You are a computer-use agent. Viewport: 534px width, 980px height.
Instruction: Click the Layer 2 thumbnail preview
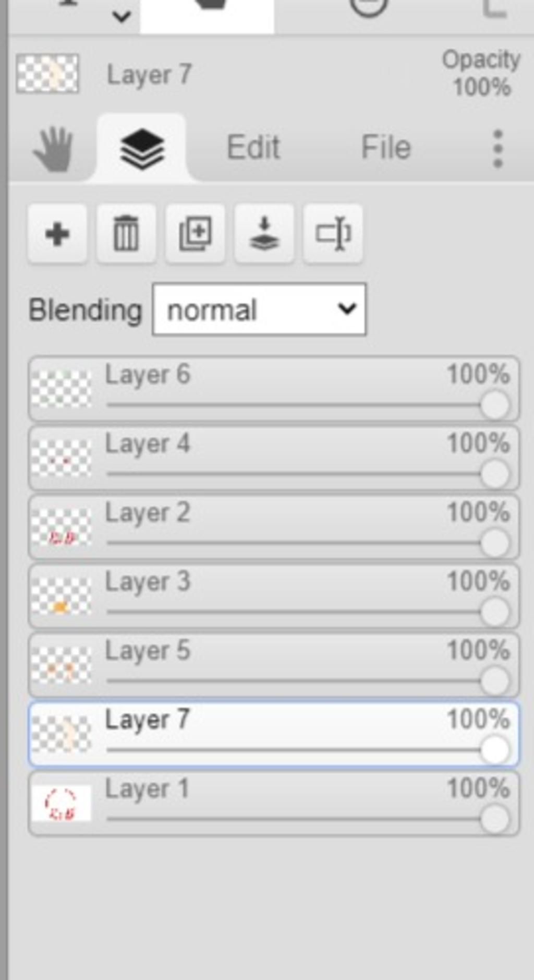point(61,527)
